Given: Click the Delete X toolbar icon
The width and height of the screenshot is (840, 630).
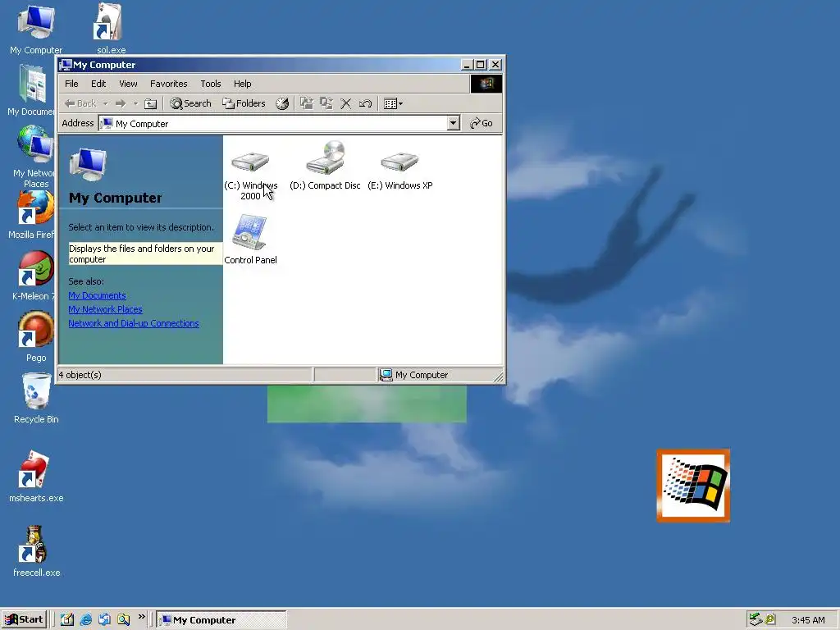Looking at the screenshot, I should click(x=346, y=103).
